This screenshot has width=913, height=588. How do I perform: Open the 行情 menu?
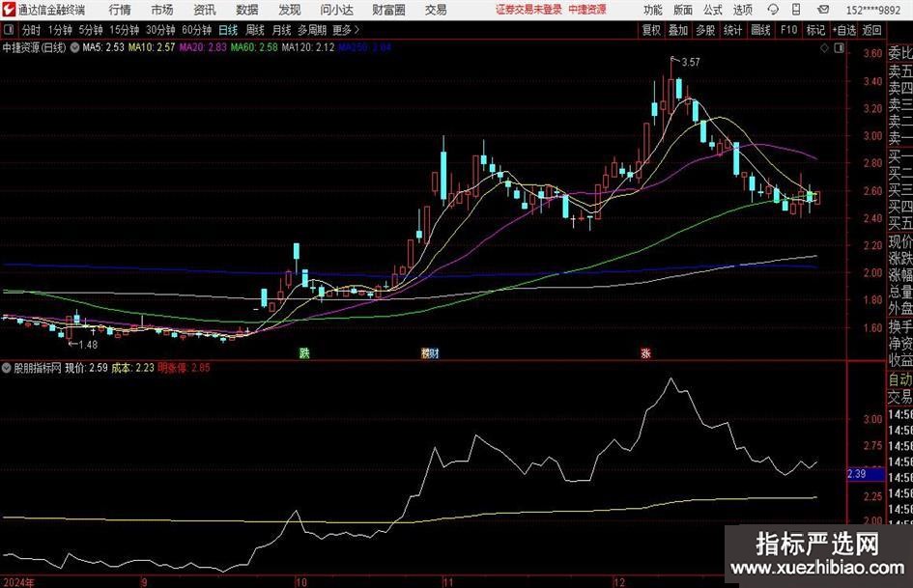(120, 10)
